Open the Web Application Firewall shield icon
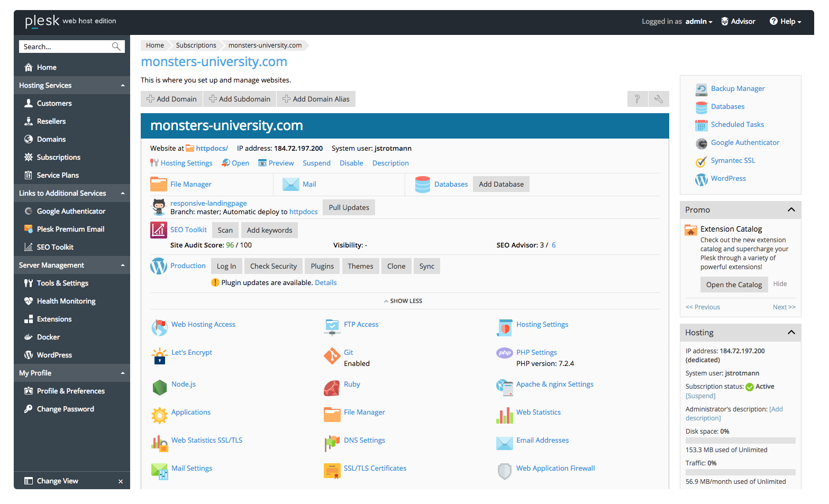This screenshot has width=829, height=504. click(505, 472)
